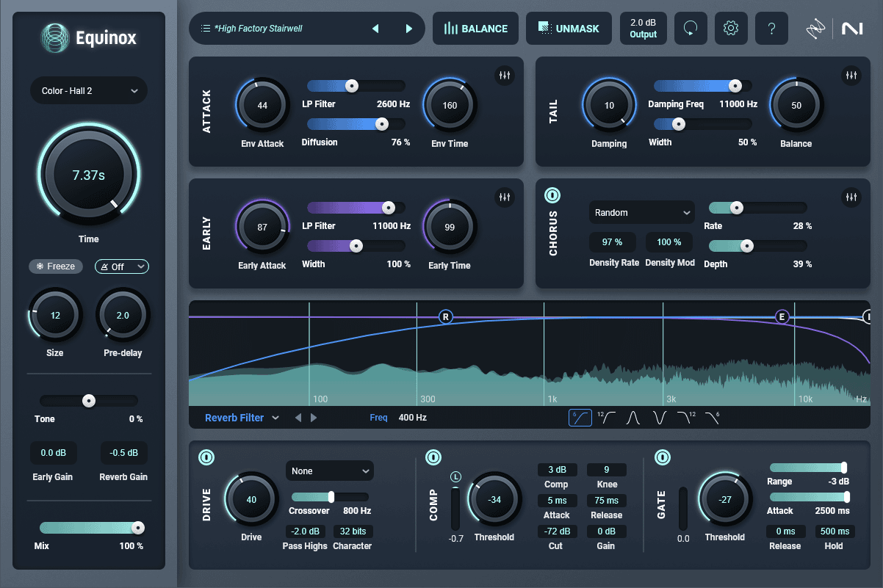Click the 7.37s Time knob
The height and width of the screenshot is (588, 883).
point(89,175)
